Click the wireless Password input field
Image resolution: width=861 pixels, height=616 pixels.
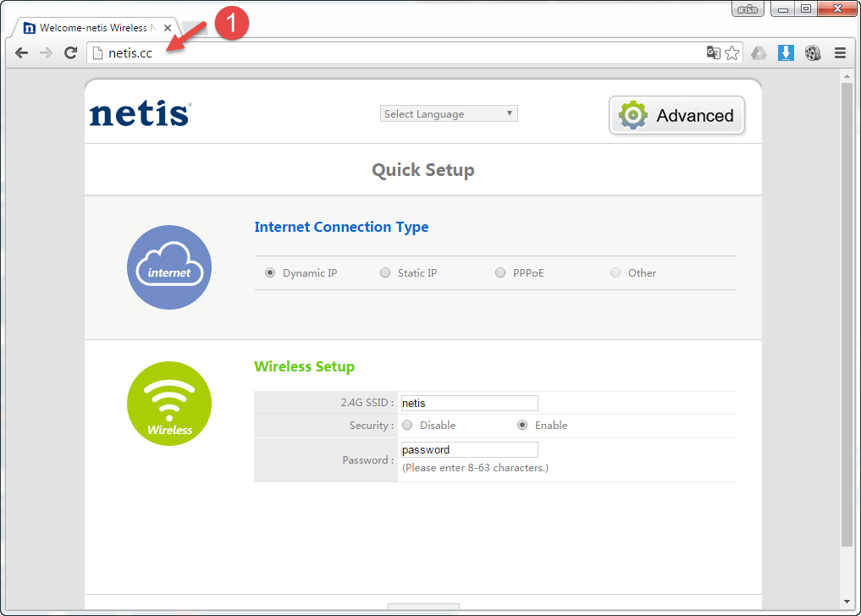pos(470,449)
